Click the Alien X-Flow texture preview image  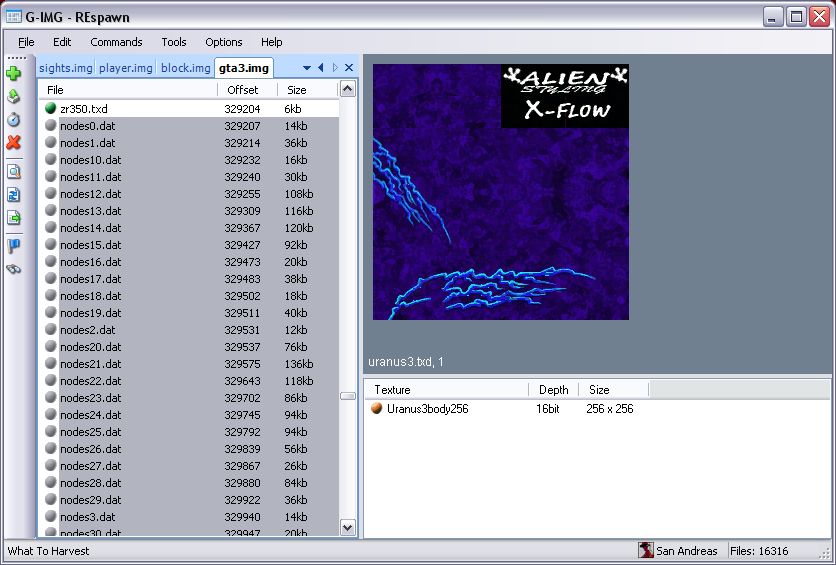(501, 192)
